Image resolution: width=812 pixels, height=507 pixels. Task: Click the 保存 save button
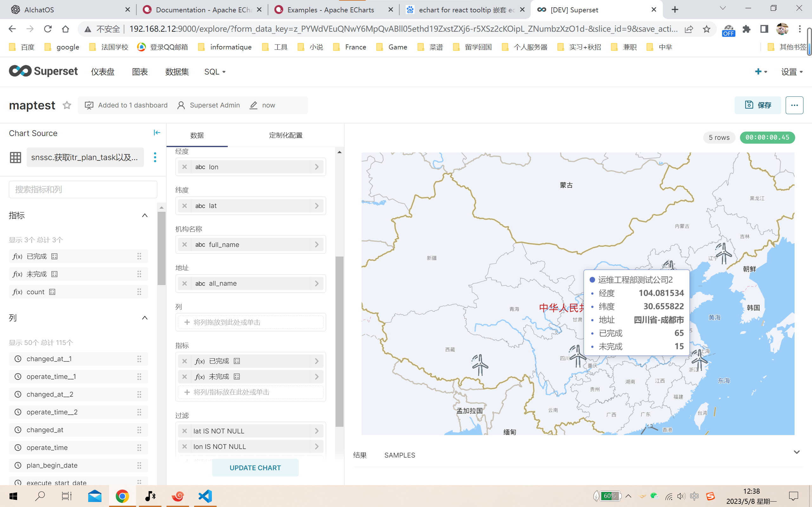tap(757, 105)
